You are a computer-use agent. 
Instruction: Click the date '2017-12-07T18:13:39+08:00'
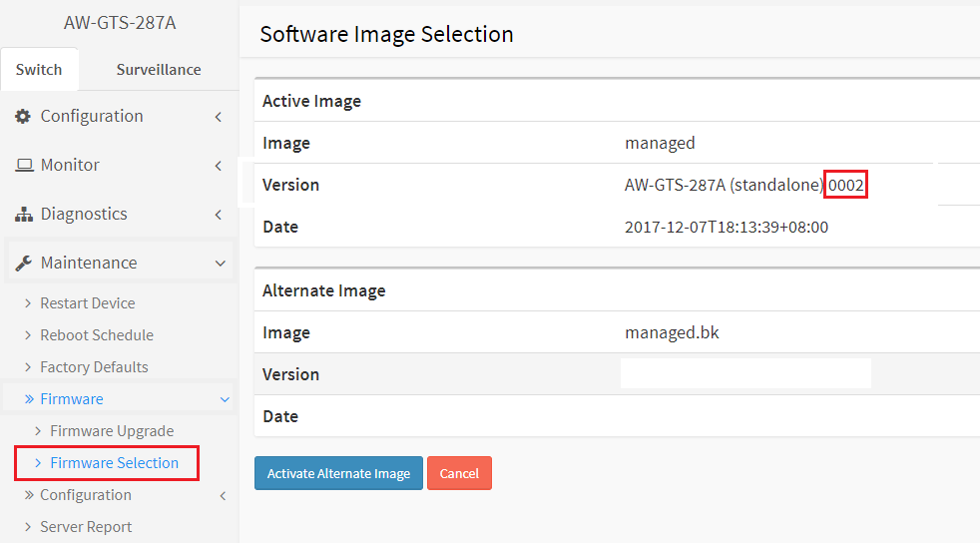[727, 227]
